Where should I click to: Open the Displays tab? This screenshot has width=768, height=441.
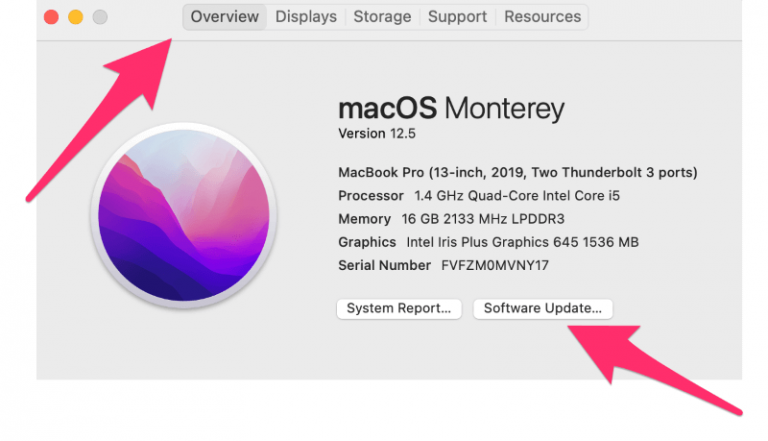[307, 17]
